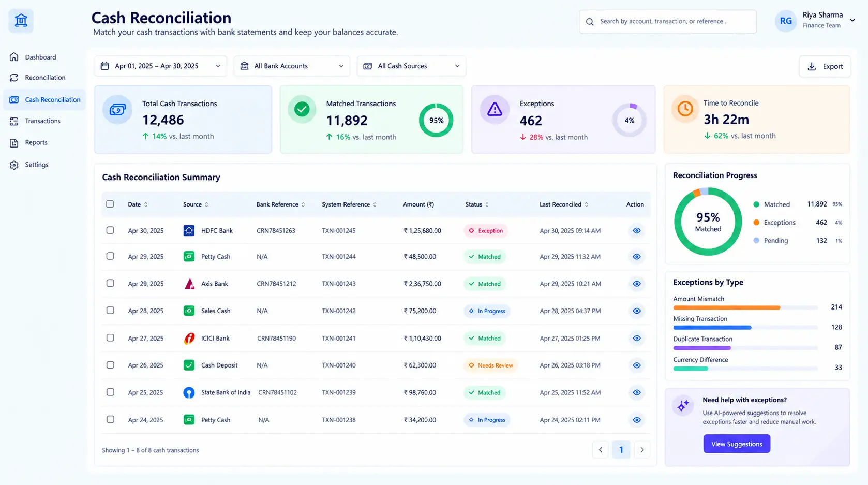Viewport: 868px width, 485px height.
Task: Click the HDFC Bank logo icon
Action: click(x=189, y=230)
